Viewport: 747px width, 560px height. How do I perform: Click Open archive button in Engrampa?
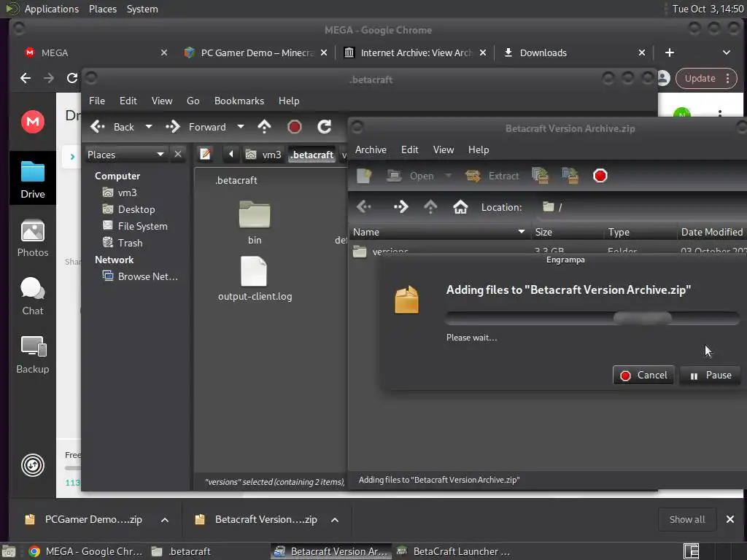[x=410, y=176]
